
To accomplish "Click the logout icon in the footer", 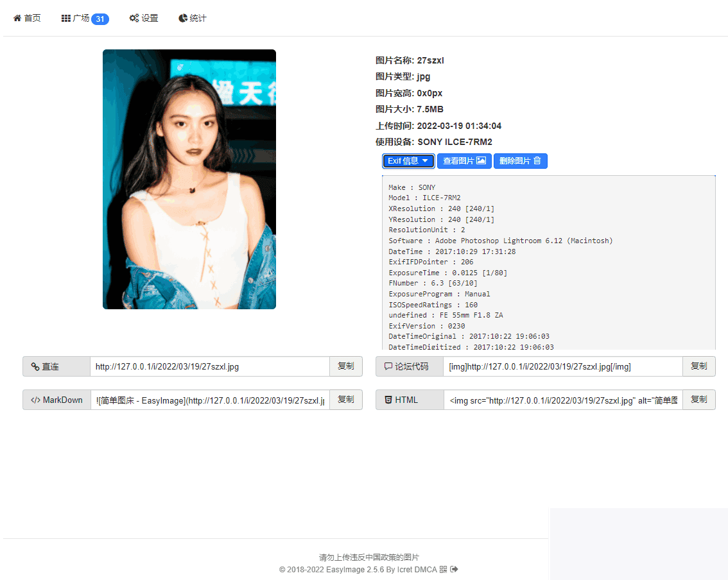I will (455, 569).
